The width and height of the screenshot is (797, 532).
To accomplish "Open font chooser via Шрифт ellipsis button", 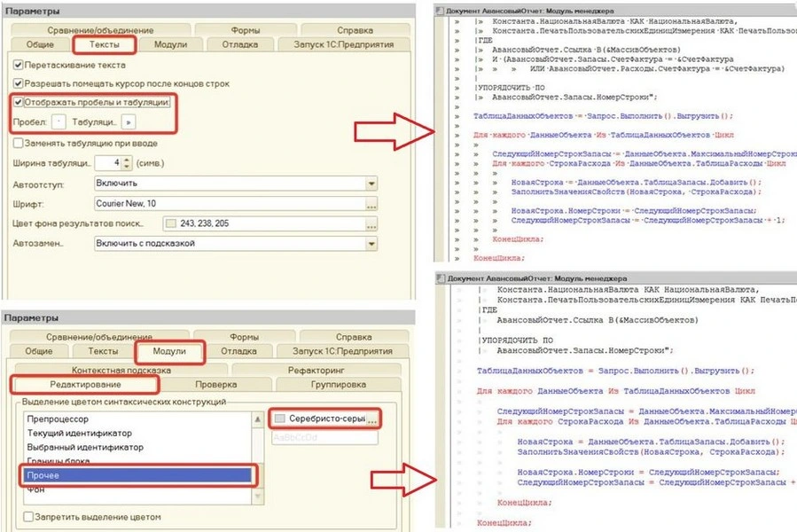I will (x=371, y=204).
